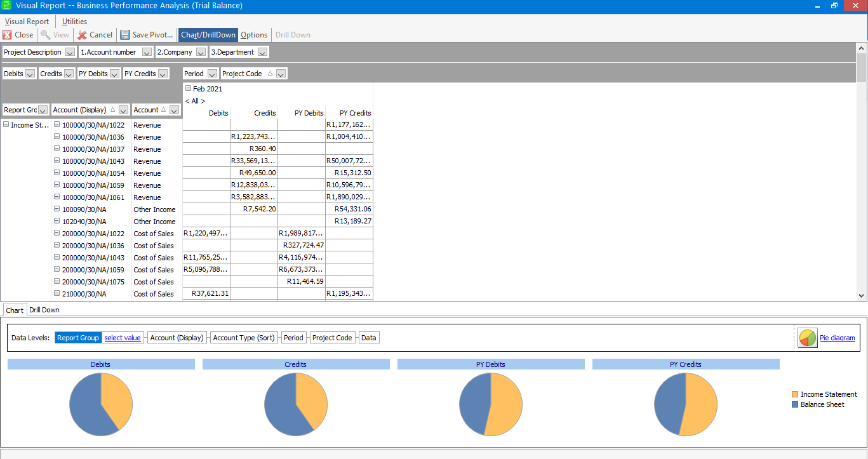The height and width of the screenshot is (459, 868).
Task: Collapse the Feb 2021 period column
Action: click(188, 89)
